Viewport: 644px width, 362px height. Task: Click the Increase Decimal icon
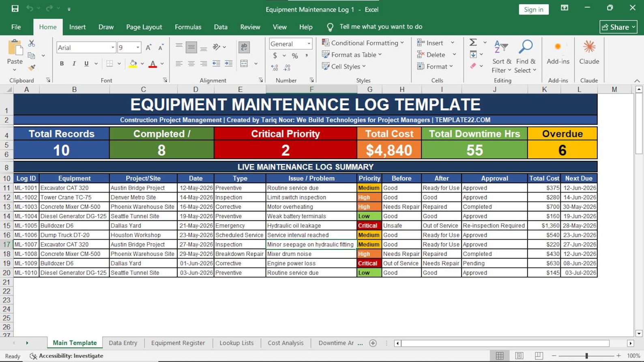coord(275,67)
